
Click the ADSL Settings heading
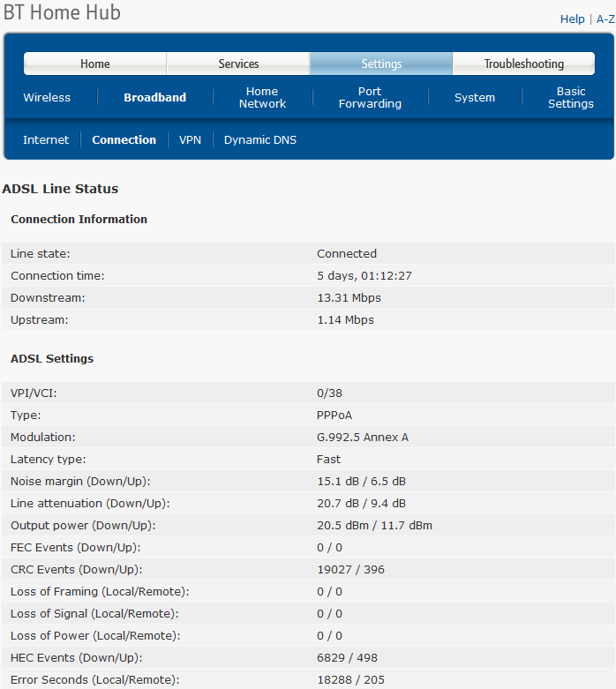(52, 358)
